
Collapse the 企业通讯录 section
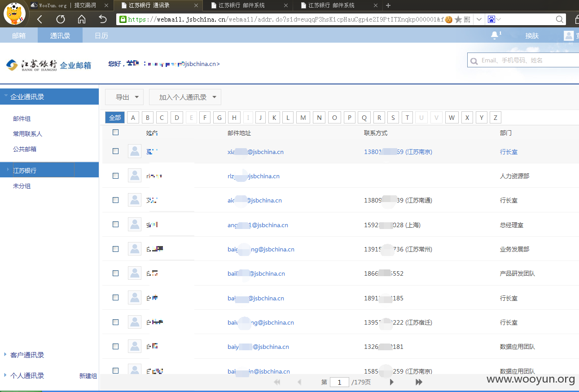49,97
